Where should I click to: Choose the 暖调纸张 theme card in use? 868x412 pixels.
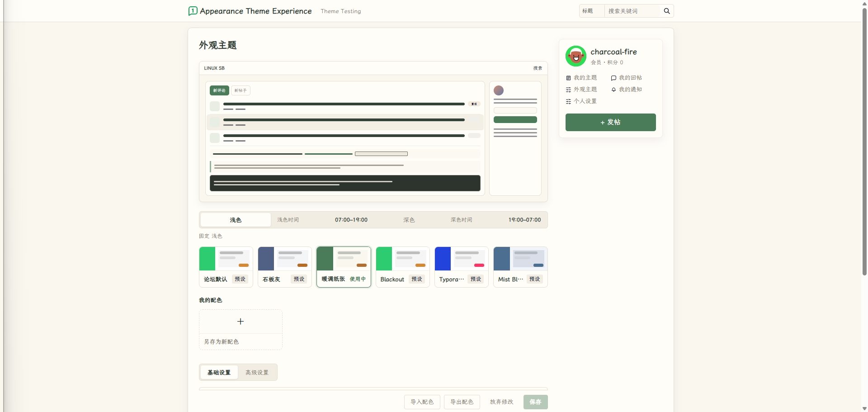pos(344,267)
